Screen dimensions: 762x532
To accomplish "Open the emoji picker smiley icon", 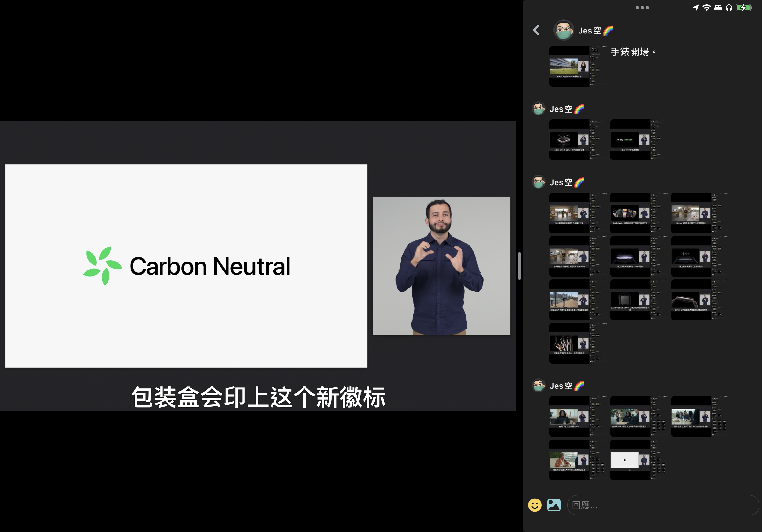I will 535,505.
